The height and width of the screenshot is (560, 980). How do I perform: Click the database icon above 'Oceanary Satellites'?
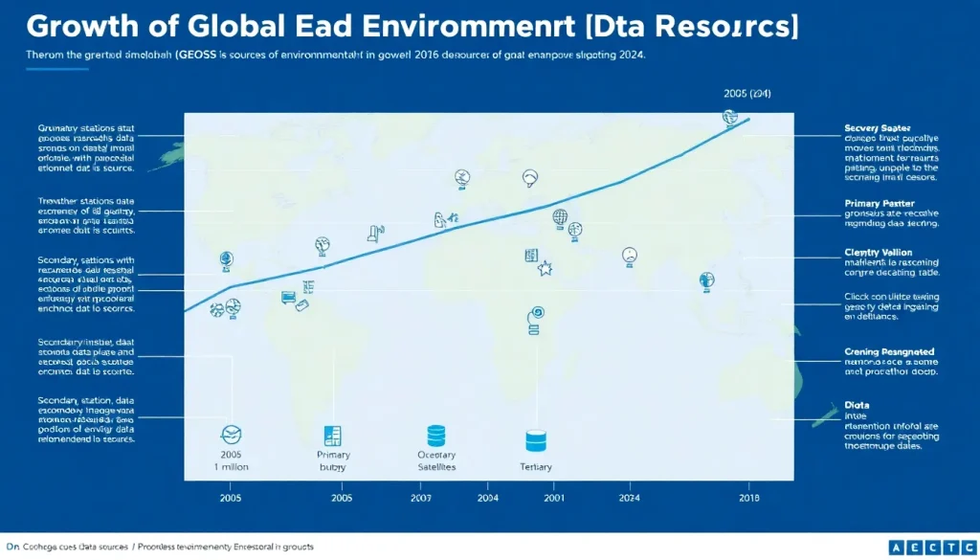coord(436,436)
